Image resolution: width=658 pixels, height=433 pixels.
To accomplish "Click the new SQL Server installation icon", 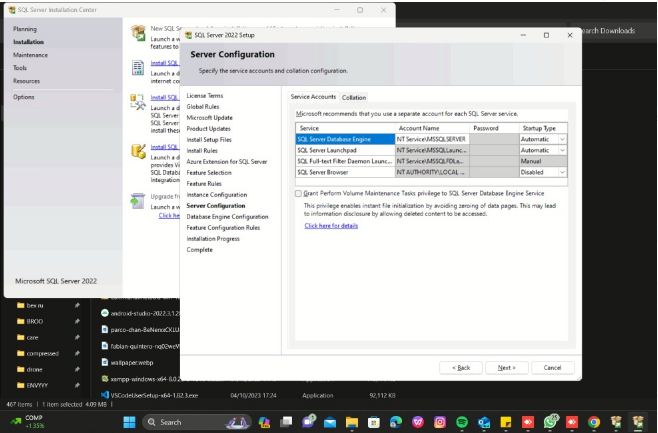I will click(139, 34).
